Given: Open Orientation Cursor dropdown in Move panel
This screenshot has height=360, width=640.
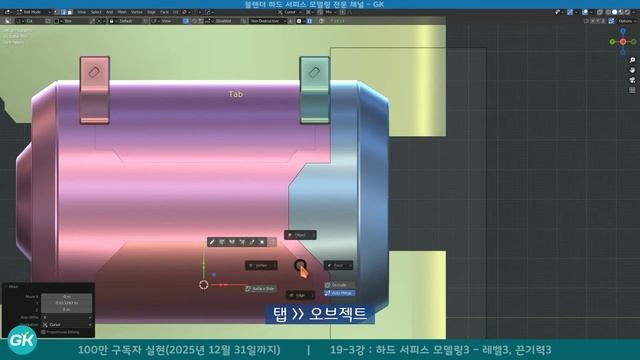Looking at the screenshot, I should pos(67,324).
